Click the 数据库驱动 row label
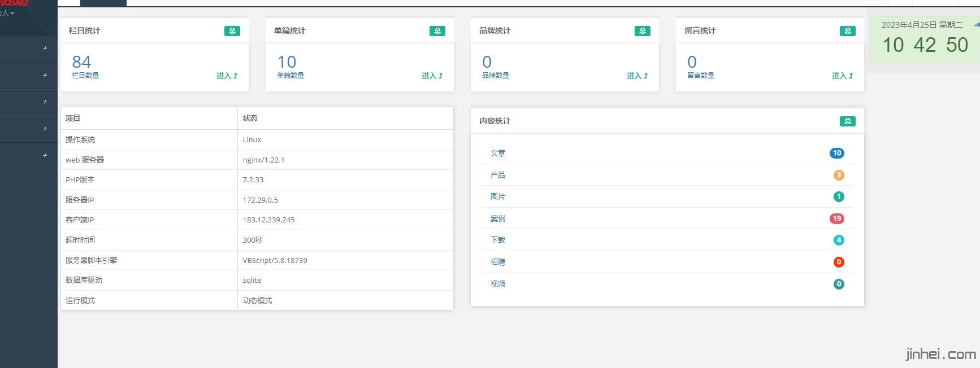The width and height of the screenshot is (980, 368). (x=84, y=281)
